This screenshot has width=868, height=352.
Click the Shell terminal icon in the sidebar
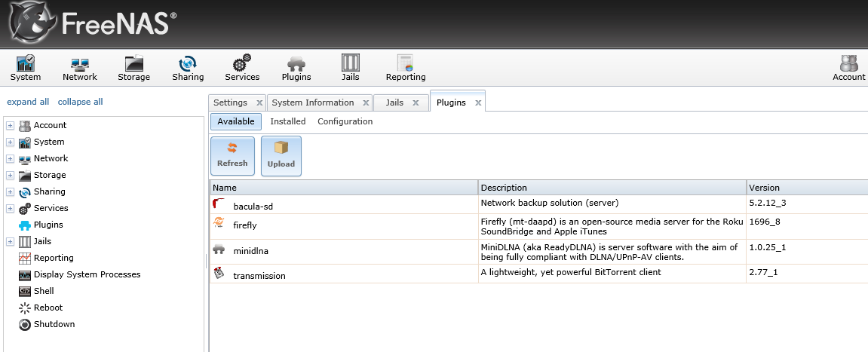[25, 291]
